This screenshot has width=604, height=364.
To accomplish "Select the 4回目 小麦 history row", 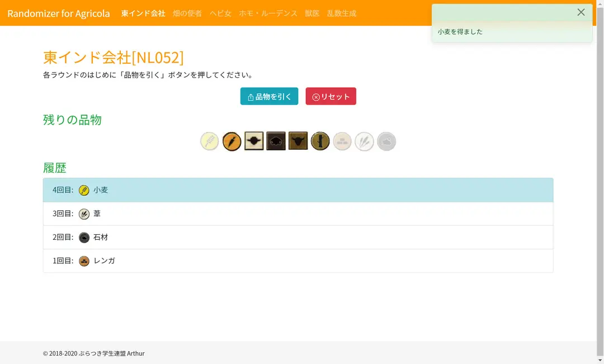I will coord(298,190).
